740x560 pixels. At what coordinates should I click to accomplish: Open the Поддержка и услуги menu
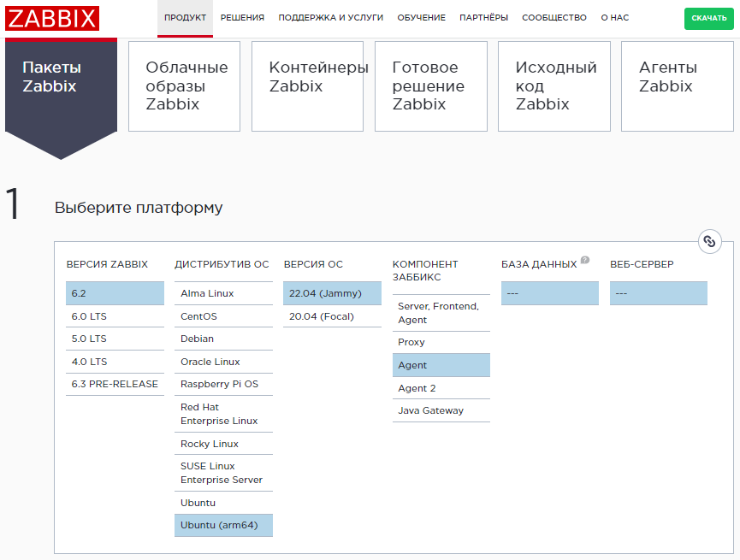coord(330,17)
